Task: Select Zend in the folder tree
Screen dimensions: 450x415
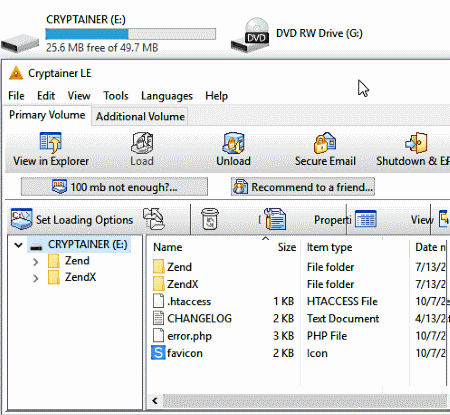Action: coord(77,261)
